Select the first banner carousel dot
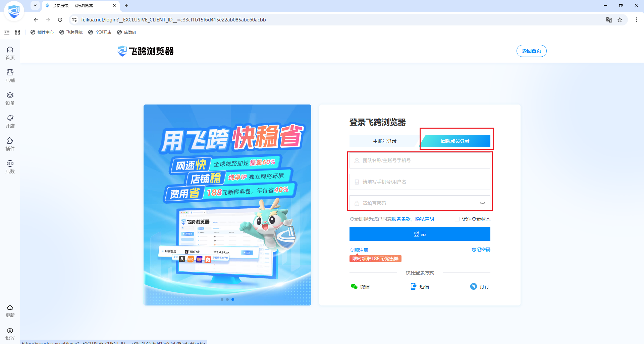Viewport: 644px width, 344px height. pyautogui.click(x=222, y=299)
